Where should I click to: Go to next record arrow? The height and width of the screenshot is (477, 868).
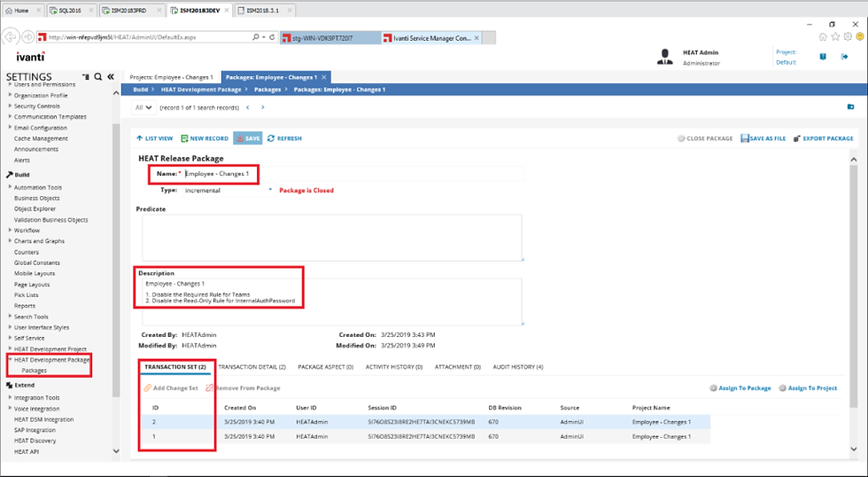262,107
